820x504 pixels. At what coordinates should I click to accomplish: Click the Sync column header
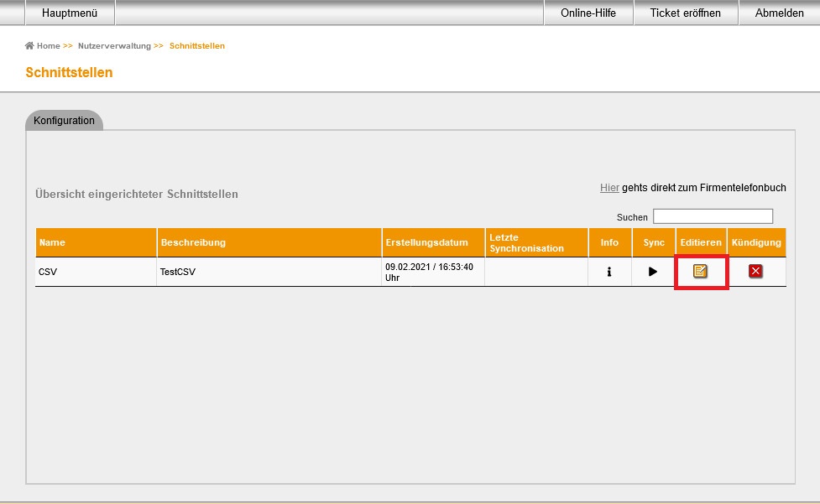pos(654,242)
